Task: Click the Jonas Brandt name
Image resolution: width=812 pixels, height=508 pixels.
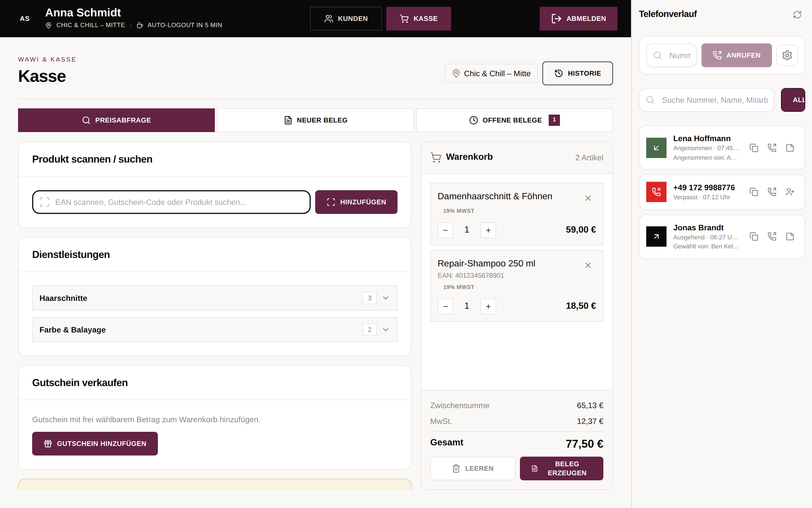Action: [698, 228]
